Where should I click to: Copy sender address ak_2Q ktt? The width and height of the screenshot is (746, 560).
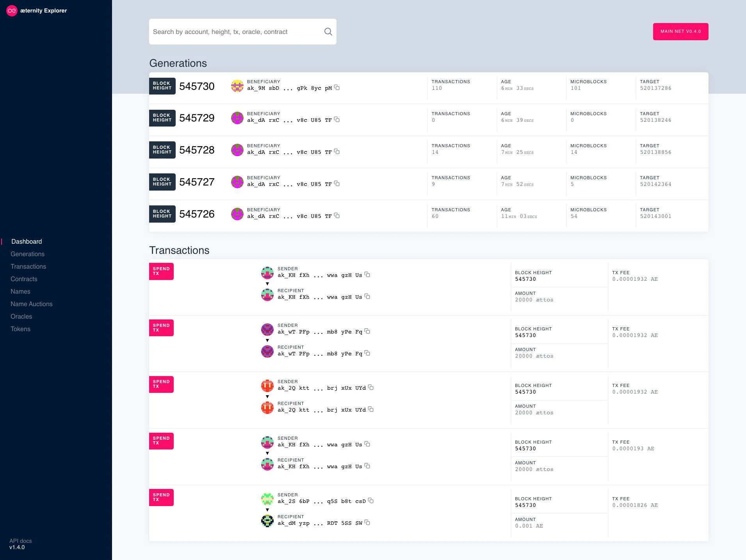pos(371,387)
